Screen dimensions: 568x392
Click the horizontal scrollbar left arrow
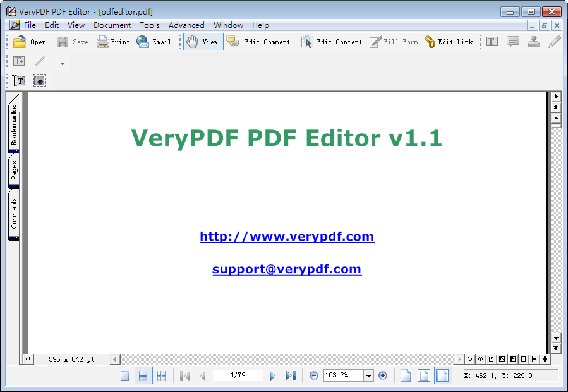point(114,359)
